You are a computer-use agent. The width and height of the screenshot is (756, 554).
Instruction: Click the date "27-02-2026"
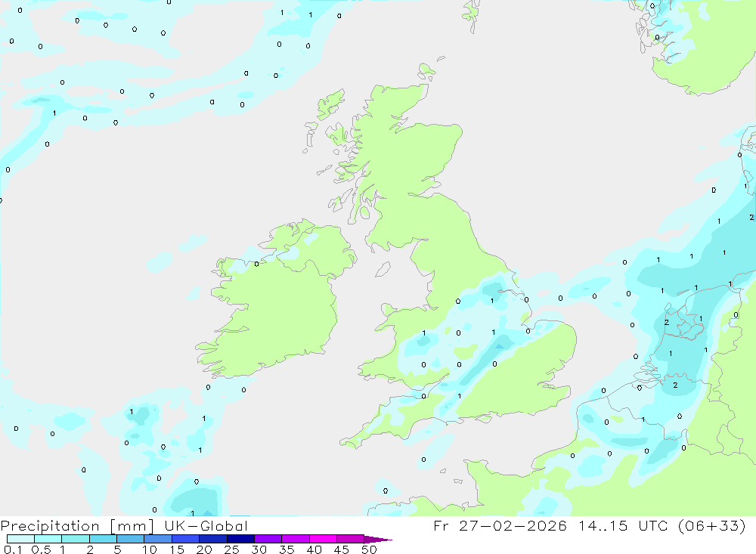(x=513, y=525)
